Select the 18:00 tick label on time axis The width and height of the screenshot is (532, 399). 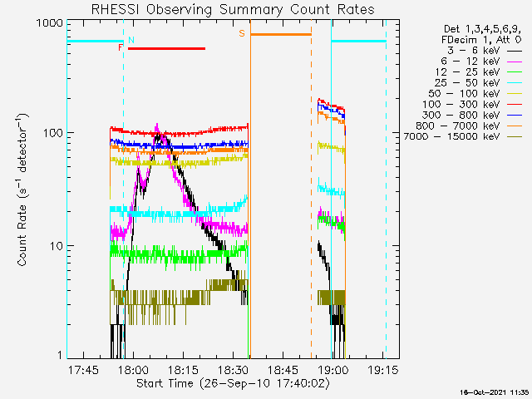coord(134,369)
